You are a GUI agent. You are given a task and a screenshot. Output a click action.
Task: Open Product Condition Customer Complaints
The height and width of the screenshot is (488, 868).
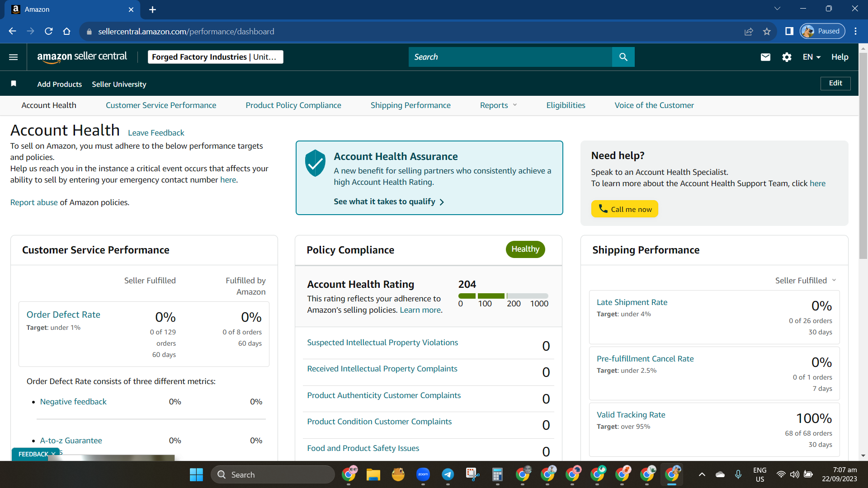379,422
